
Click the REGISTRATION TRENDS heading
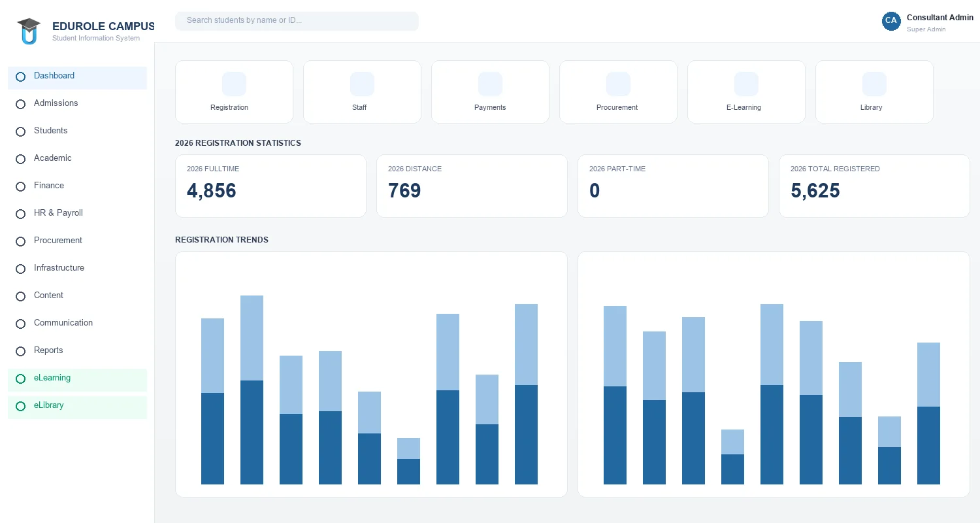(x=221, y=240)
